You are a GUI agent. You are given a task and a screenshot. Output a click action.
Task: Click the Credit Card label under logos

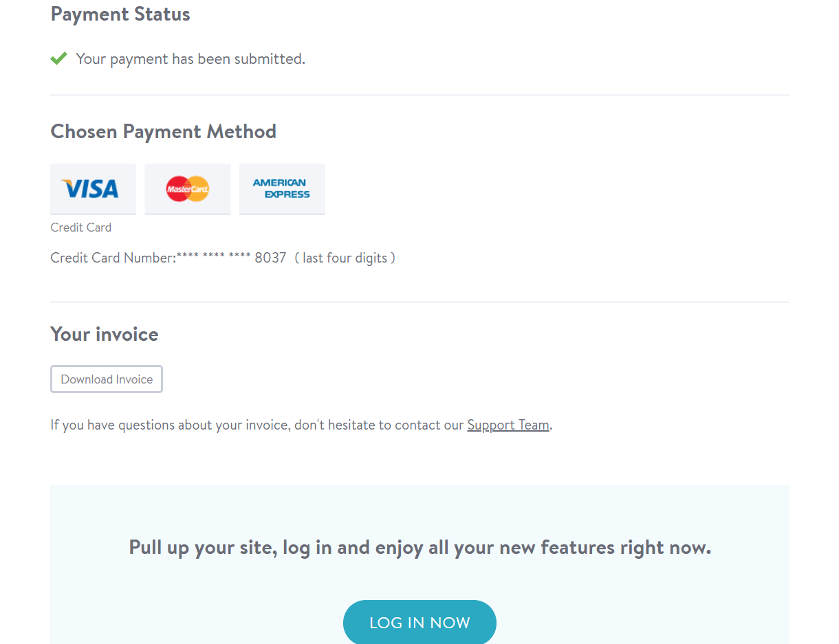pyautogui.click(x=80, y=227)
